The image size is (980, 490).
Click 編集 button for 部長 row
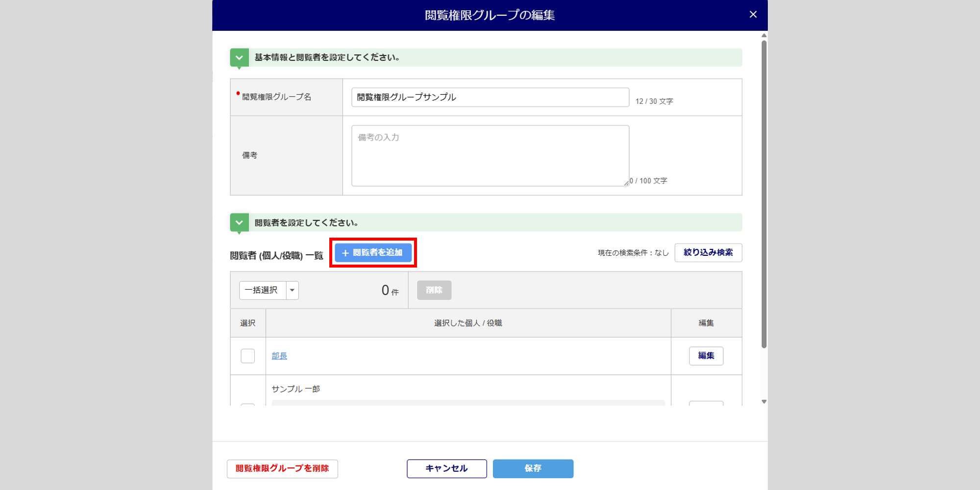(x=706, y=356)
